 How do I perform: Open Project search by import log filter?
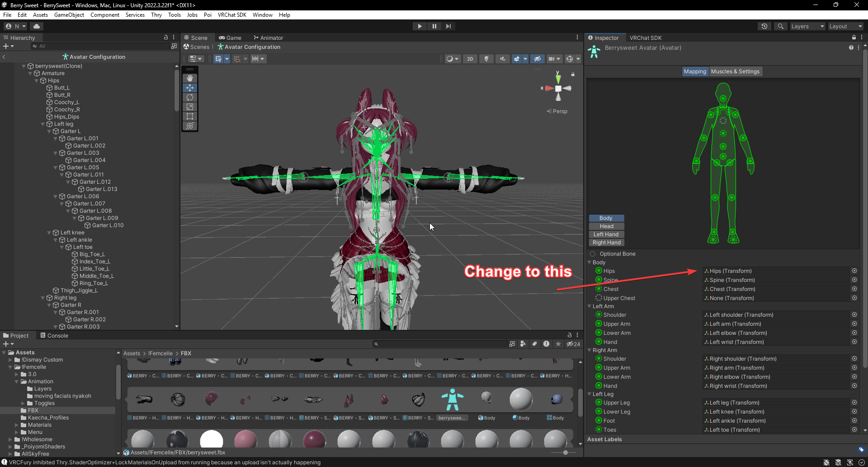(x=546, y=344)
